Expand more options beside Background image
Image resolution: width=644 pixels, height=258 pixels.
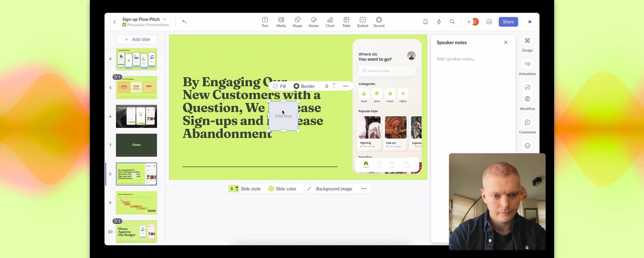pos(364,189)
